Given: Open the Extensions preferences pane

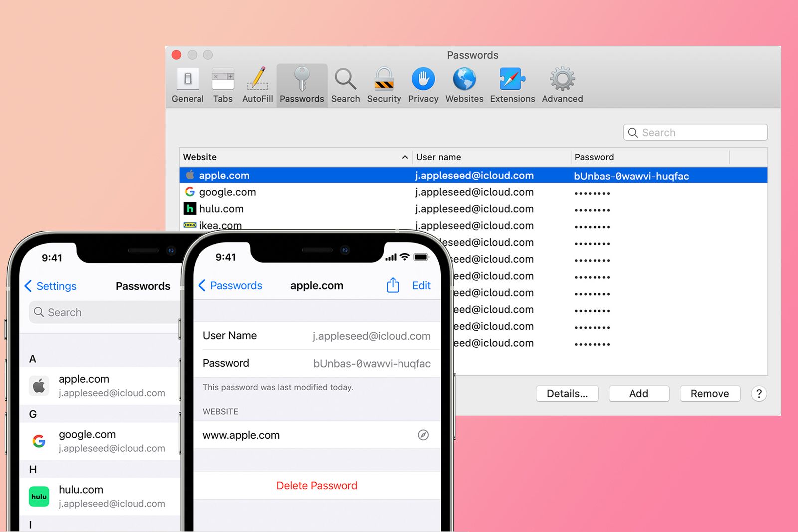Looking at the screenshot, I should point(512,85).
